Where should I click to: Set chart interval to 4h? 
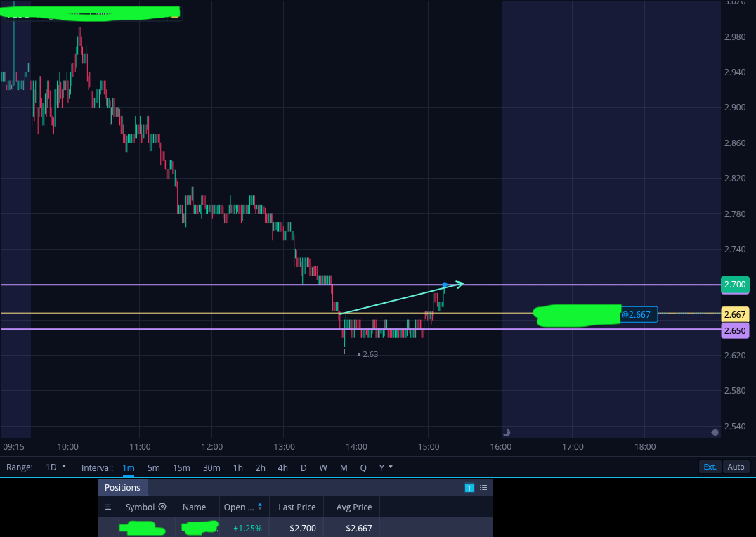(x=282, y=467)
